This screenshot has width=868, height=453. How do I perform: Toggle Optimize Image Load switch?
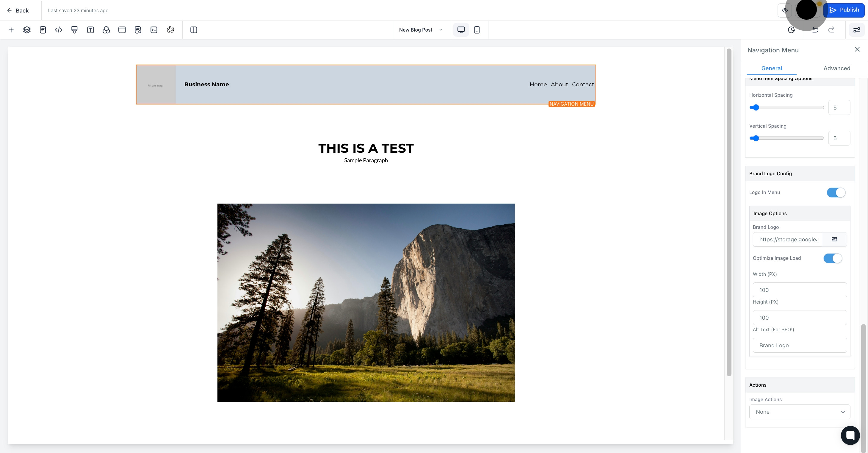(833, 259)
